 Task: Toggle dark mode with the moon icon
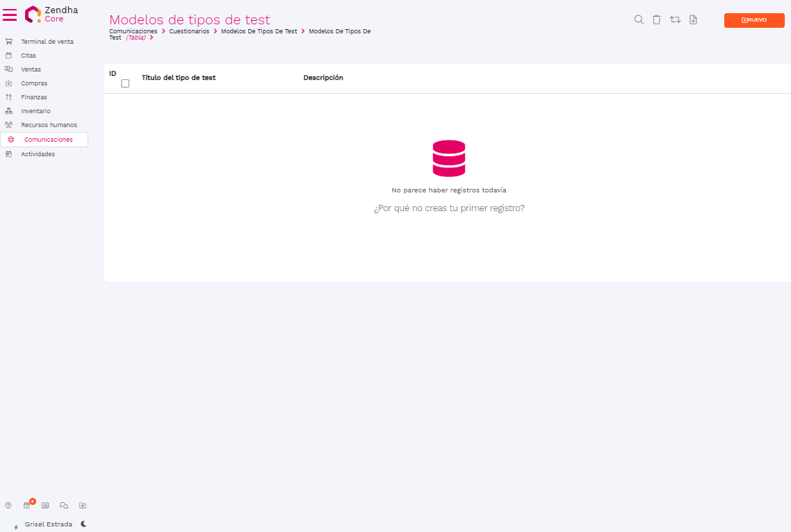pyautogui.click(x=83, y=524)
